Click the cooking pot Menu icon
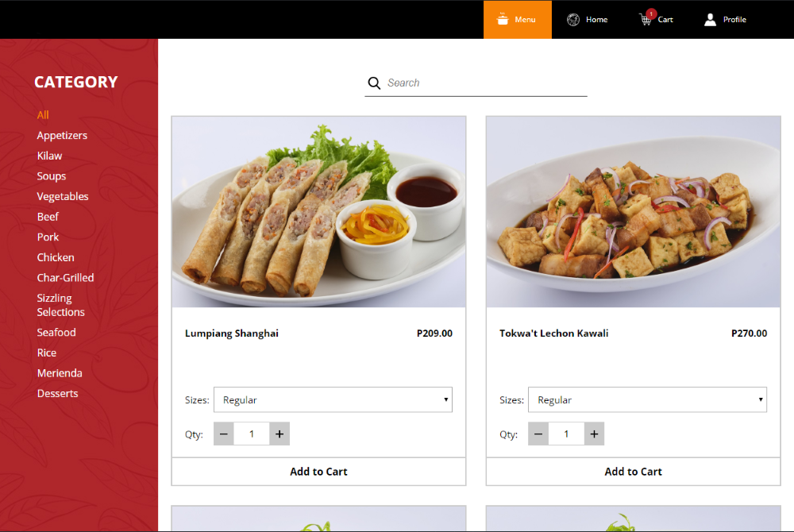This screenshot has height=532, width=794. tap(502, 19)
